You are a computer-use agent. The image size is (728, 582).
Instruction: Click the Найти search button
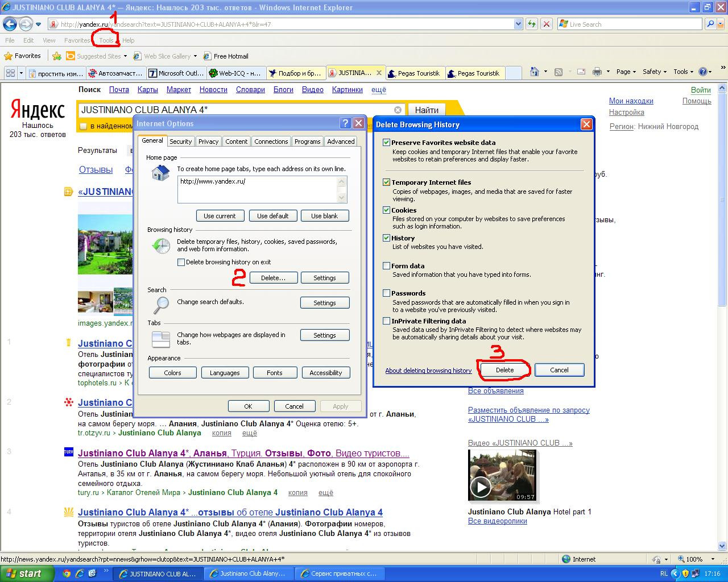(427, 110)
